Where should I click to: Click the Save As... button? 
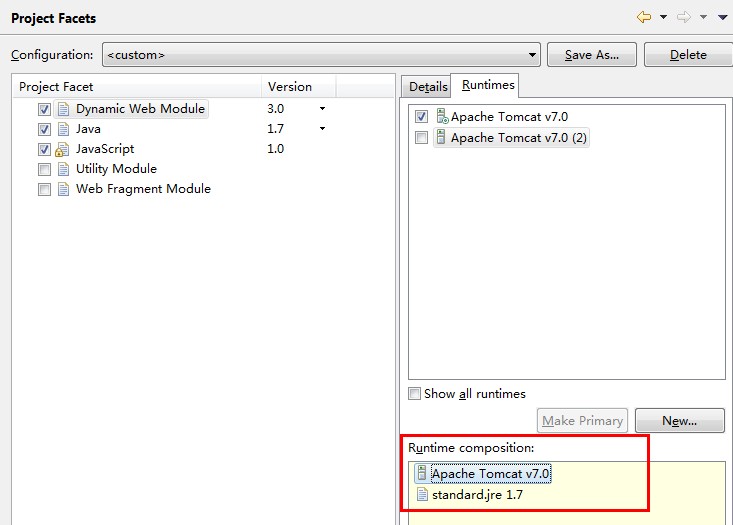point(592,55)
